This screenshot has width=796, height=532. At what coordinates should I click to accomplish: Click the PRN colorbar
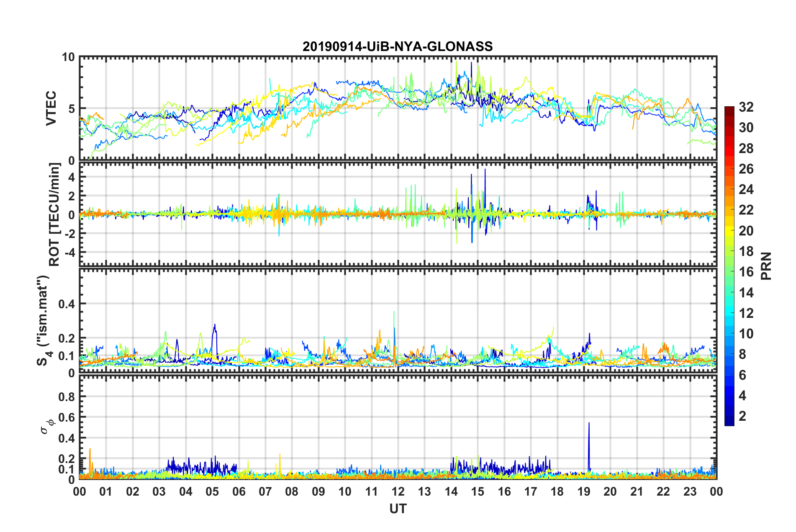pos(729,266)
